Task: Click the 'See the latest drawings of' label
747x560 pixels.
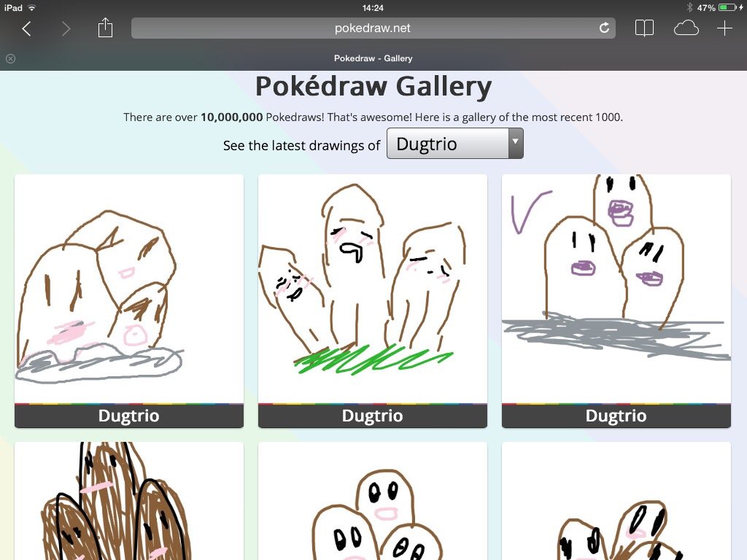Action: click(x=301, y=145)
